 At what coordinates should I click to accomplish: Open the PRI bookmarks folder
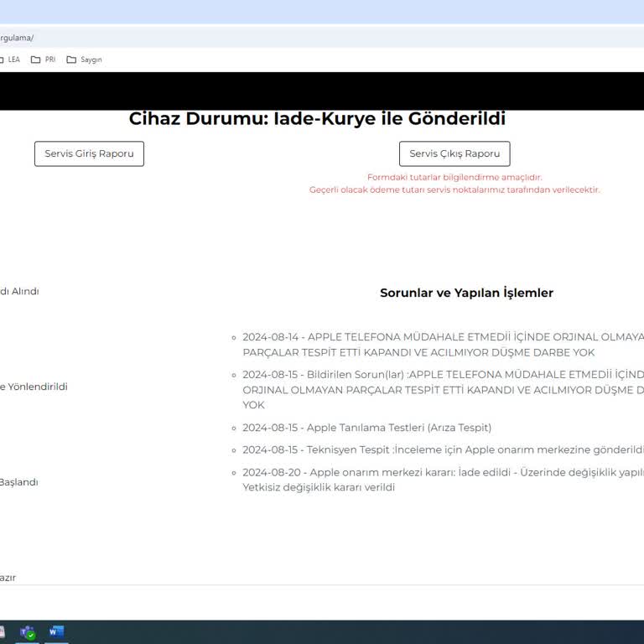(x=43, y=60)
